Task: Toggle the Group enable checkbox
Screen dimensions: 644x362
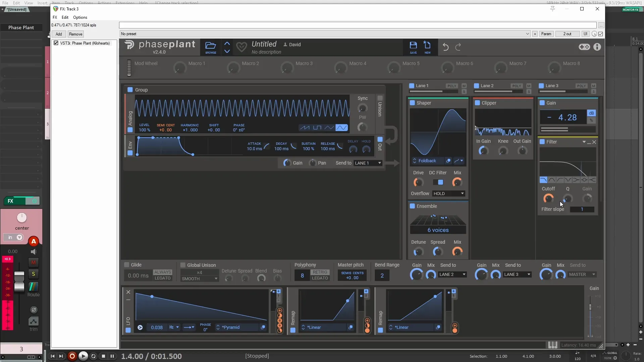Action: (x=130, y=90)
